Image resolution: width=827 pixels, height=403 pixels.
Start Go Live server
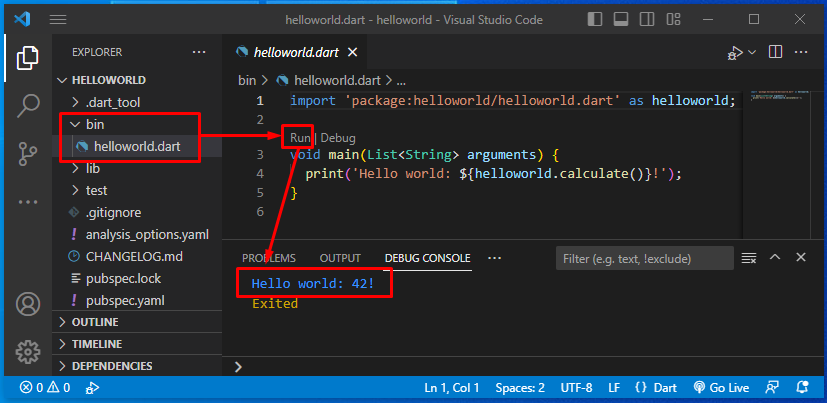click(721, 388)
